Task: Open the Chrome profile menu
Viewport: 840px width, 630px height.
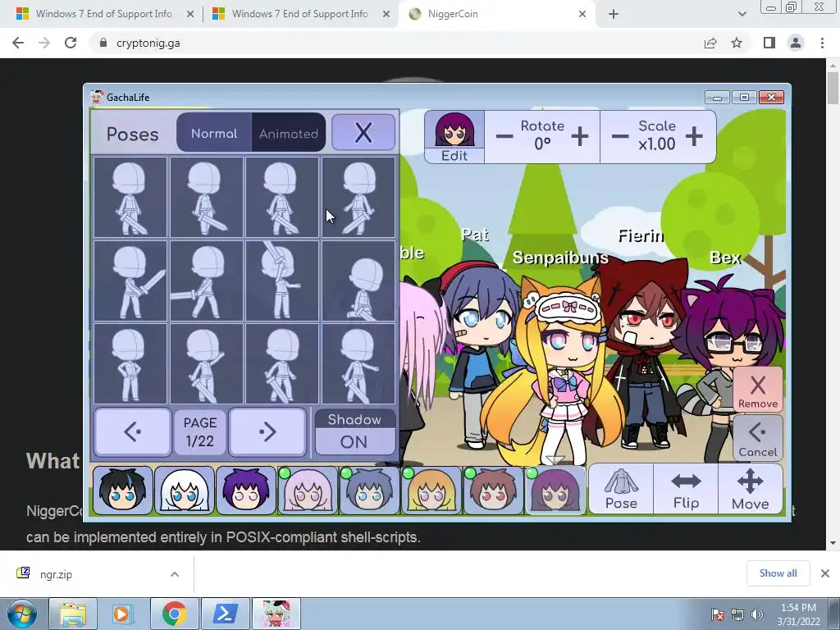Action: click(796, 43)
